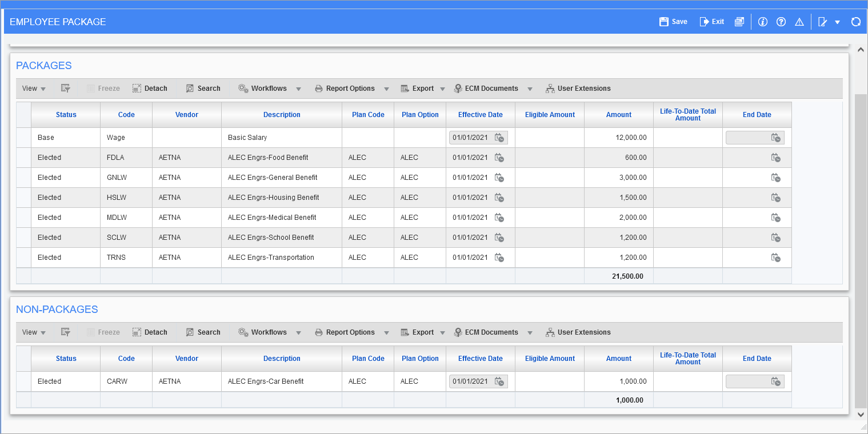Image resolution: width=868 pixels, height=434 pixels.
Task: Click the information icon in header
Action: point(762,22)
